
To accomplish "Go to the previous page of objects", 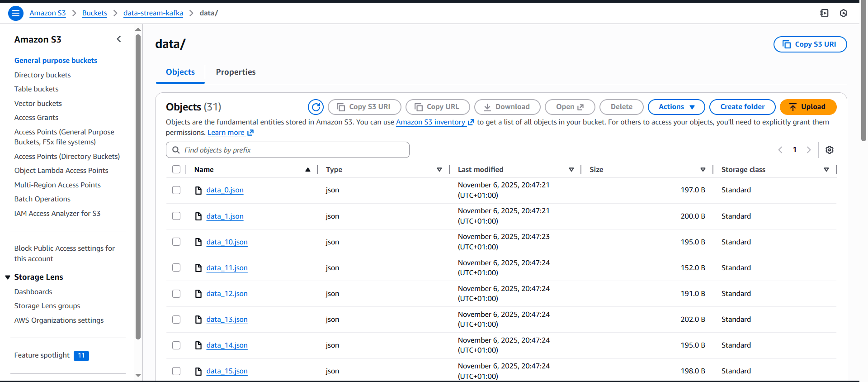I will coord(780,150).
